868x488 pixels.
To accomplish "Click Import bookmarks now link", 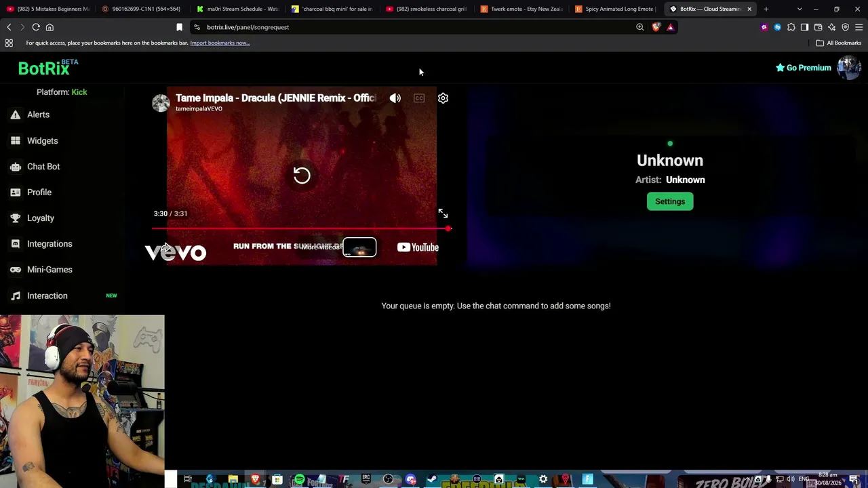I will pyautogui.click(x=220, y=43).
